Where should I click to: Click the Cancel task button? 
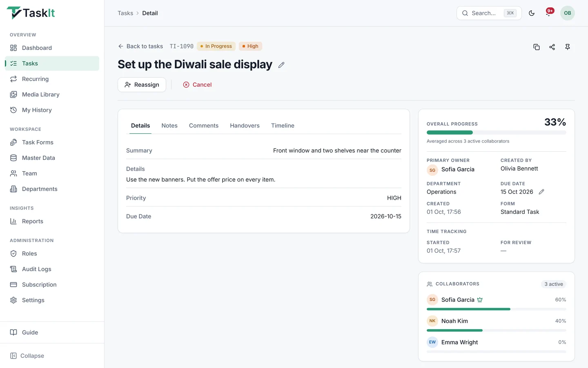pyautogui.click(x=197, y=85)
